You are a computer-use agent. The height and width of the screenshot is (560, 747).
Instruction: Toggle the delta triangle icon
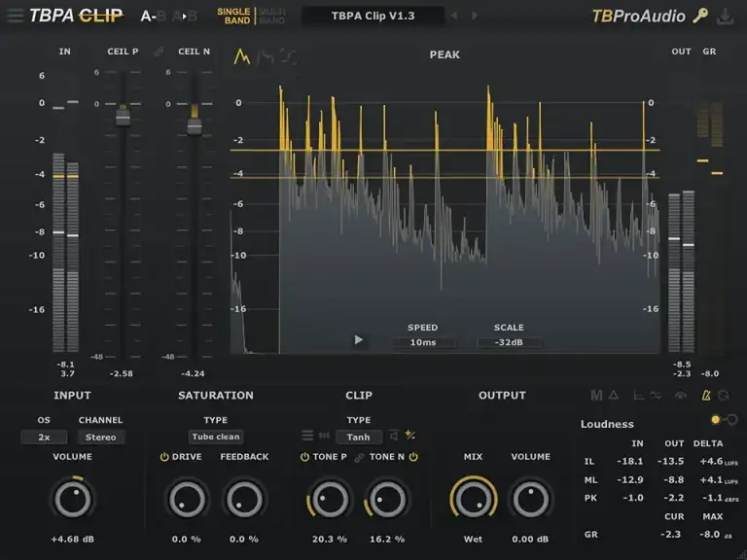(614, 395)
